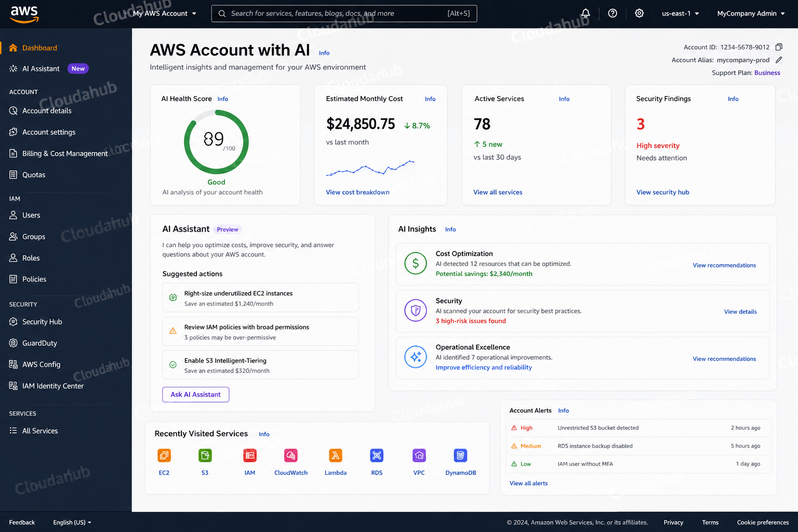Click View all alerts link

[x=528, y=483]
